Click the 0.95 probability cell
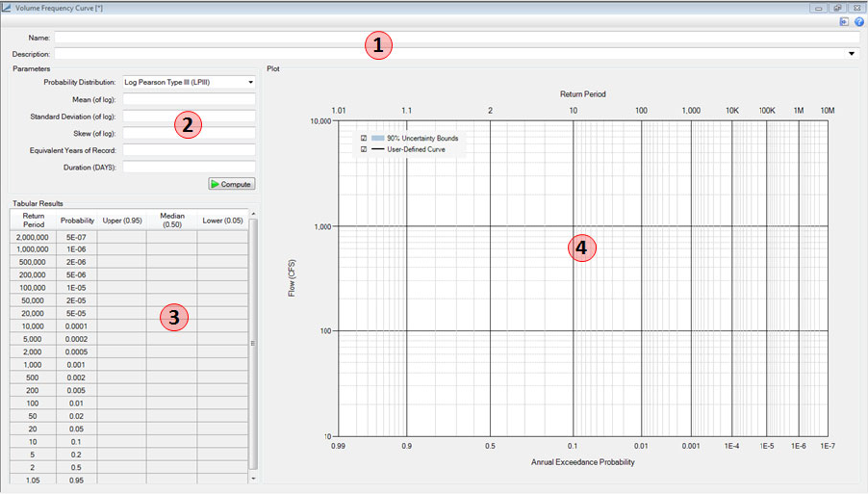The image size is (868, 494). 76,481
